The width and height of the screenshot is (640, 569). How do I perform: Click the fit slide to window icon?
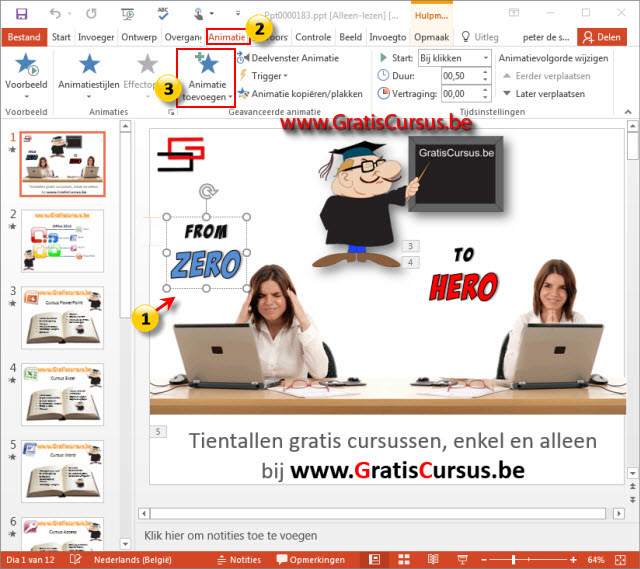620,560
